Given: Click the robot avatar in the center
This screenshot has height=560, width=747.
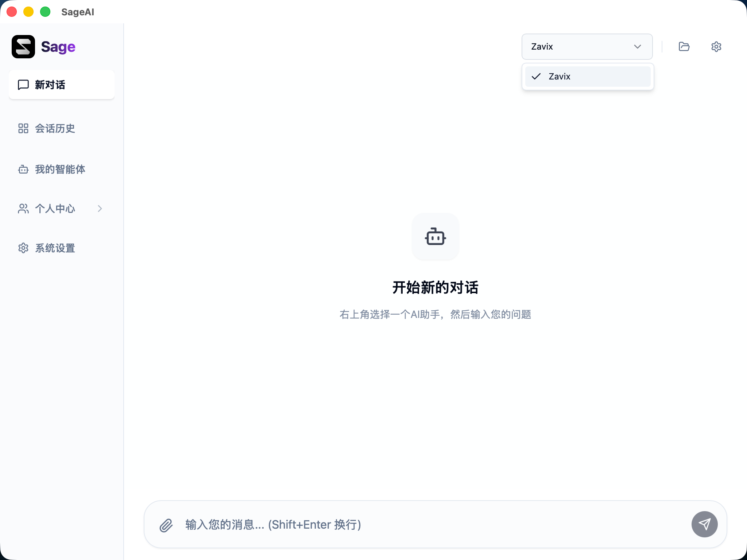Looking at the screenshot, I should tap(436, 237).
